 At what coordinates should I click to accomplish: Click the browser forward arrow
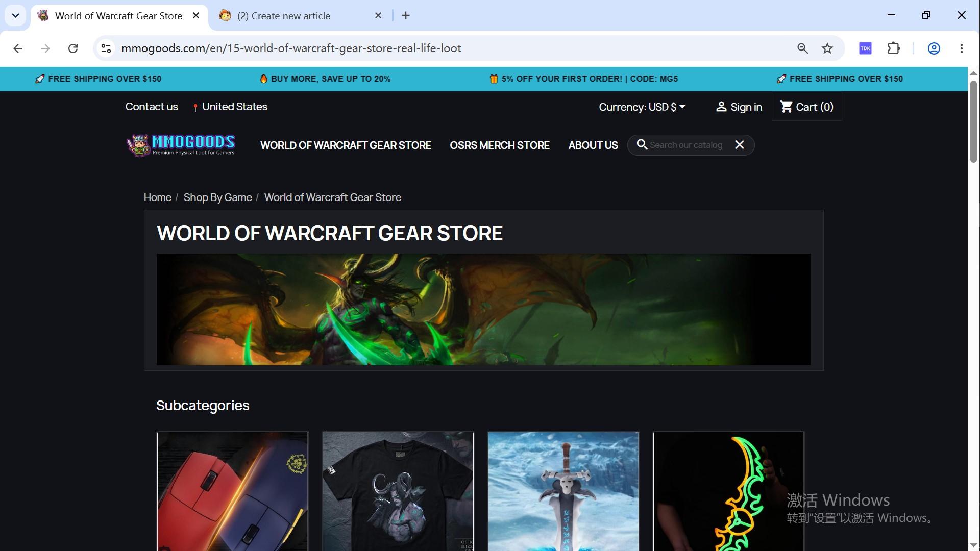pyautogui.click(x=45, y=48)
